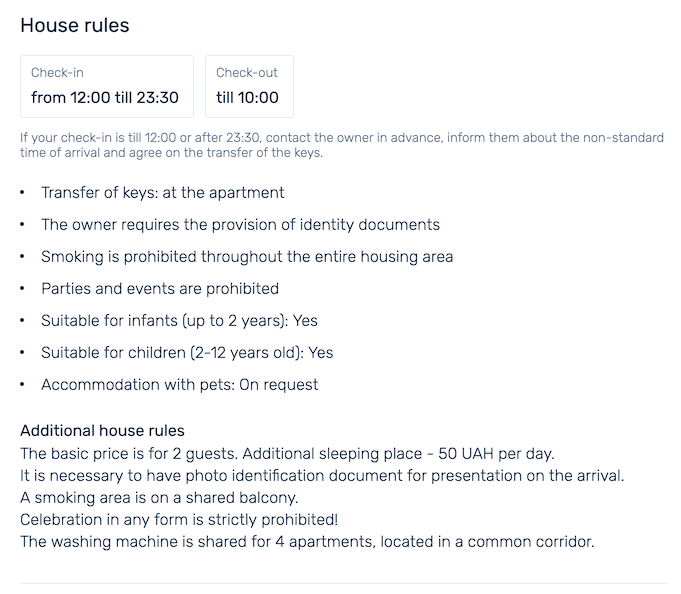Click the 'Suitable for infants' rule
681x594 pixels.
click(179, 321)
